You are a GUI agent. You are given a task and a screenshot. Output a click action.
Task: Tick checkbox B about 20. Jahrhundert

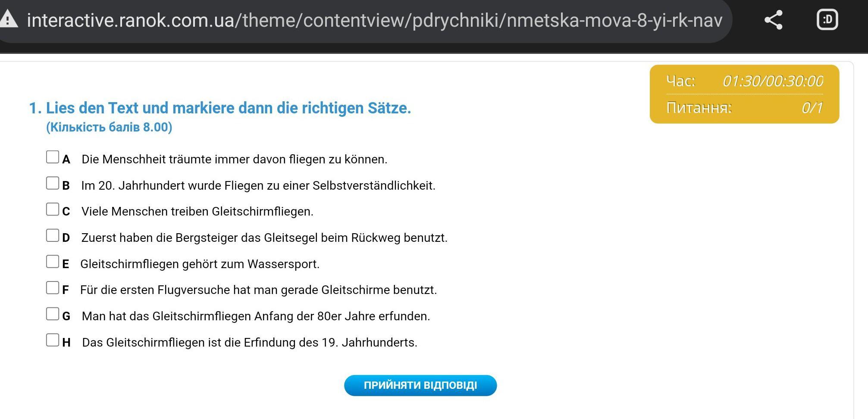53,184
